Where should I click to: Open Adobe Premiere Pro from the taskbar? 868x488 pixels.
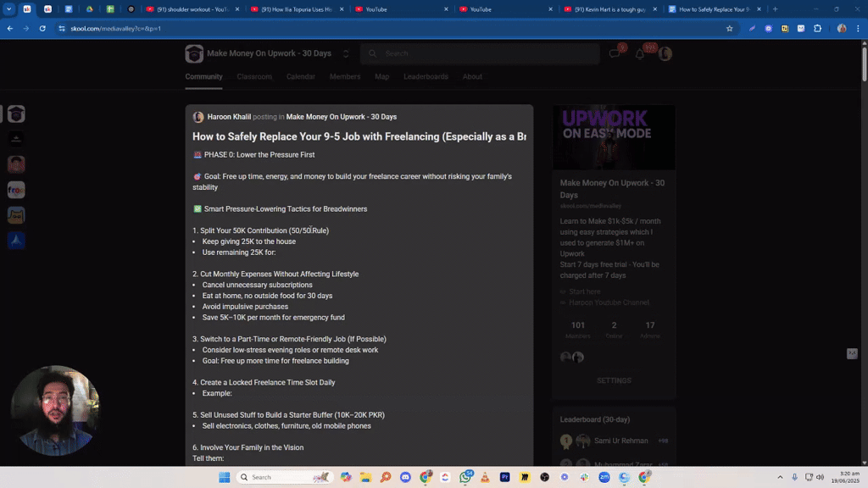[505, 477]
